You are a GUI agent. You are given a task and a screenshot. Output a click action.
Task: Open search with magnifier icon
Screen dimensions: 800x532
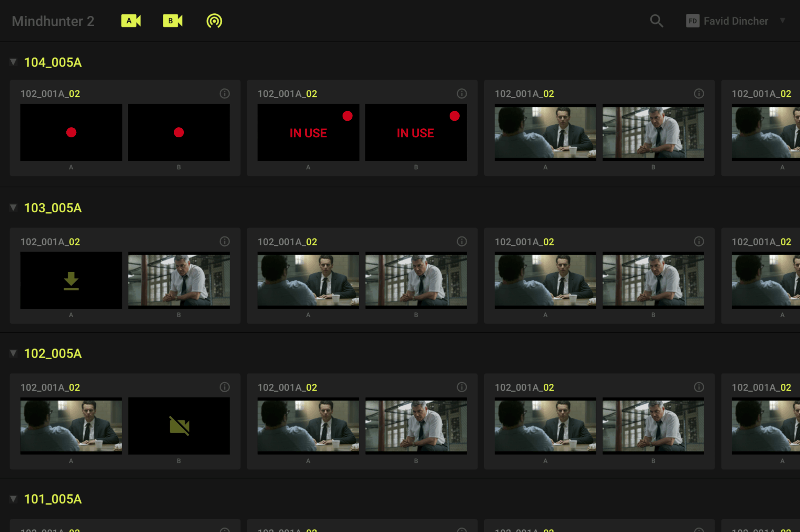657,21
